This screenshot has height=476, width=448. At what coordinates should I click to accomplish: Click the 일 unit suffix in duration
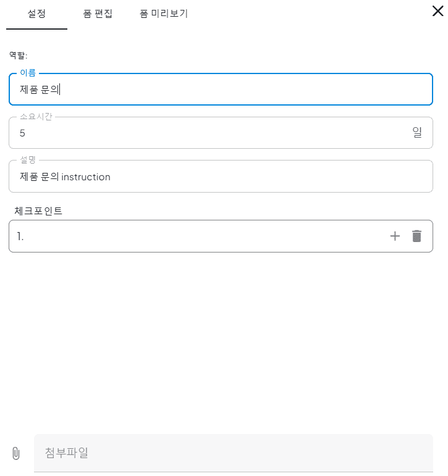(417, 133)
